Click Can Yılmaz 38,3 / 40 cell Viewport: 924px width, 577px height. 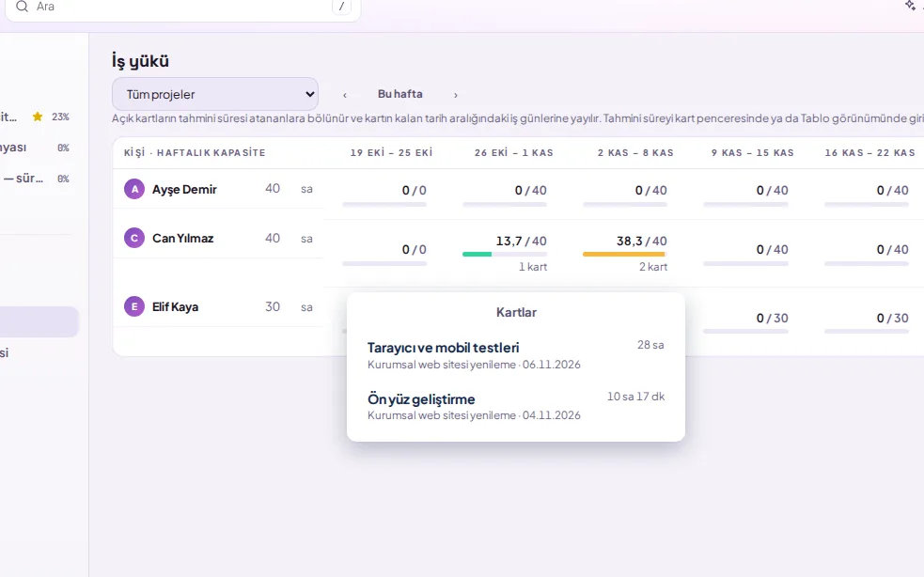tap(625, 253)
